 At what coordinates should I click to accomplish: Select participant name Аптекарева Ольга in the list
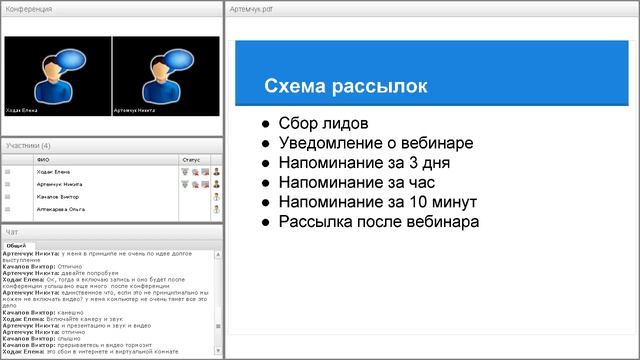[x=61, y=209]
